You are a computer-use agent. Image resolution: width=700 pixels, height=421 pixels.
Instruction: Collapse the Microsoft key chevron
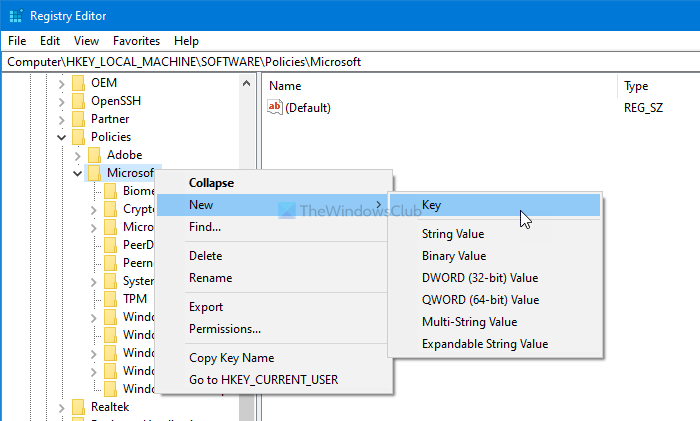tap(78, 173)
